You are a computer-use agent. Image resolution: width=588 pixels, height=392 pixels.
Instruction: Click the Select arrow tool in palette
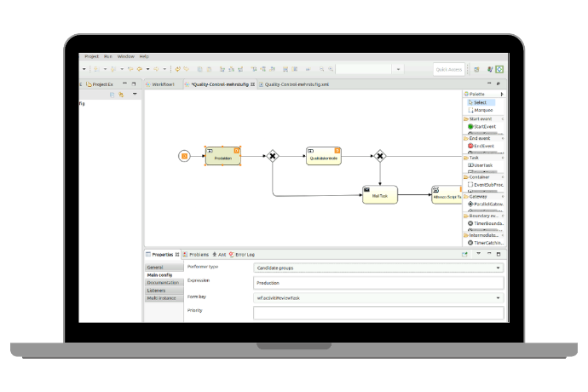(480, 101)
